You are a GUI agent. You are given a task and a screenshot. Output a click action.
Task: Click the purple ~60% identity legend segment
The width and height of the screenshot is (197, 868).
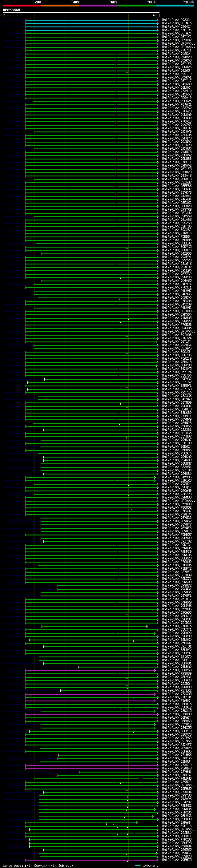98,6
